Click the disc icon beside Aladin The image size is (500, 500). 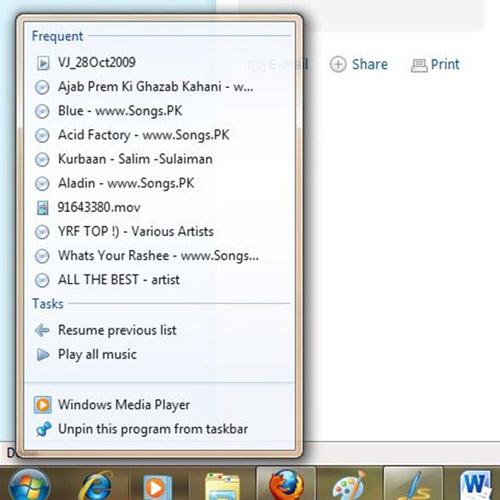[42, 184]
